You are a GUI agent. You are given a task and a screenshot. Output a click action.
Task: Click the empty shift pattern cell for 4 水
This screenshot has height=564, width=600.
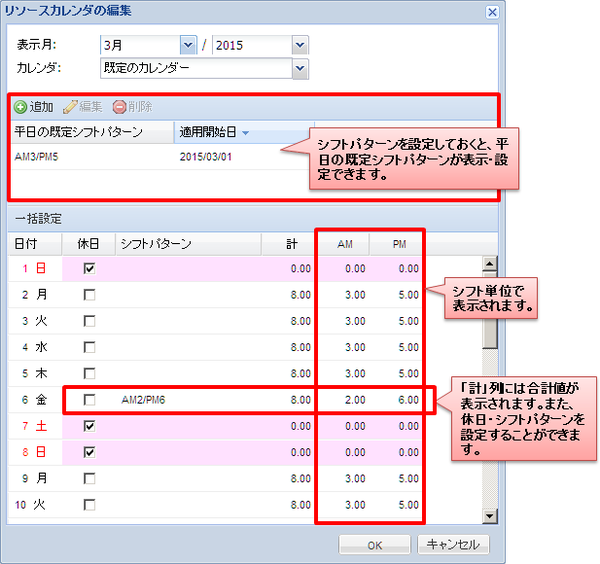click(x=189, y=347)
